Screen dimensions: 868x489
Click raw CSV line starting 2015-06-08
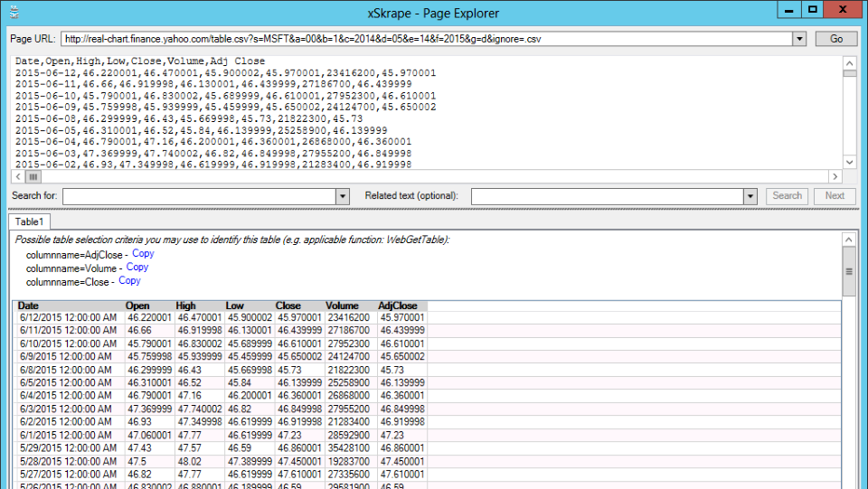(x=189, y=118)
